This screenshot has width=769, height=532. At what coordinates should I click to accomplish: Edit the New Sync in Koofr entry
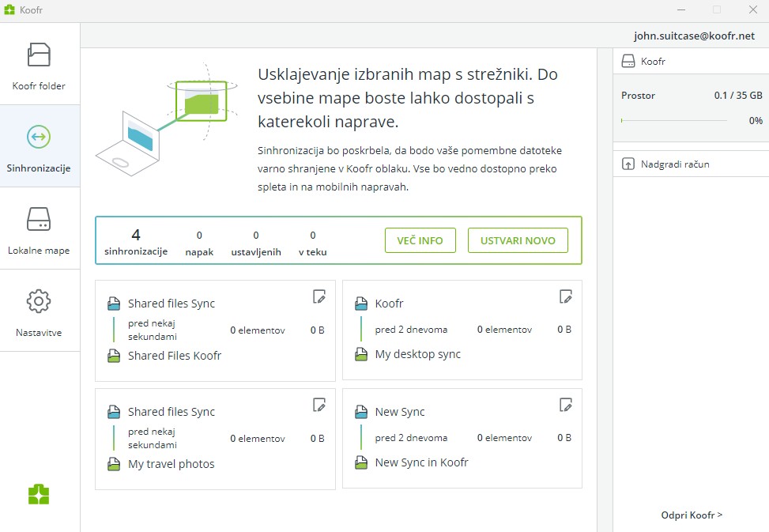point(565,405)
